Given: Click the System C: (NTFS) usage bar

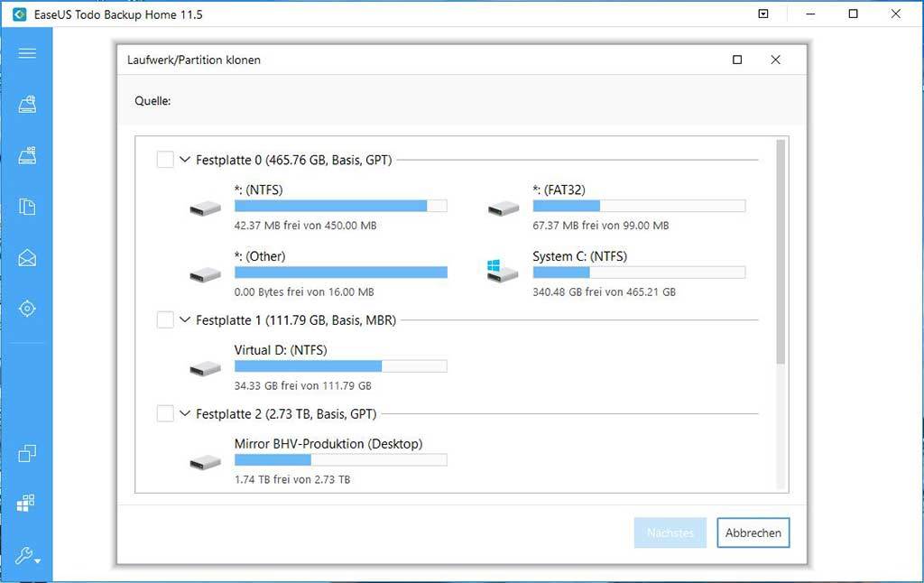Looking at the screenshot, I should point(639,273).
